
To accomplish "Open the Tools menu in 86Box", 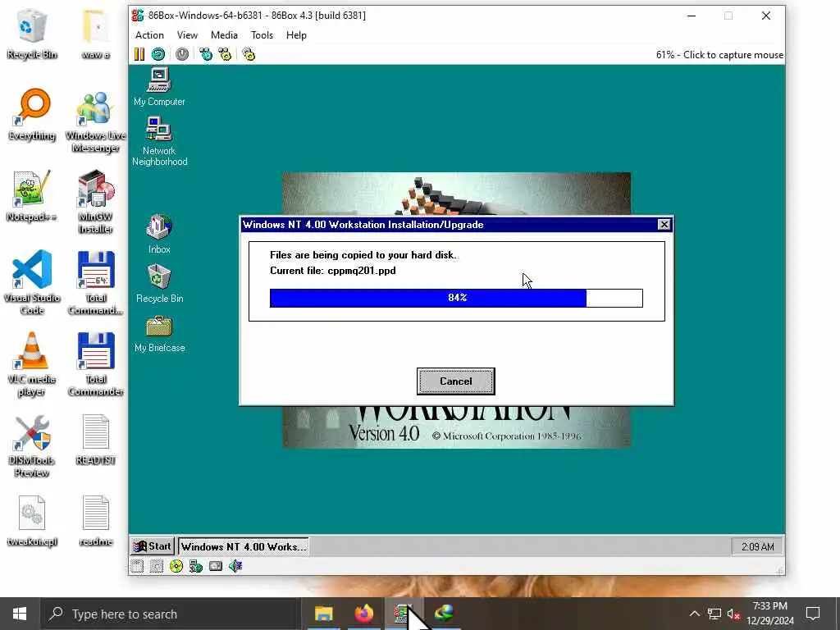I will tap(262, 34).
